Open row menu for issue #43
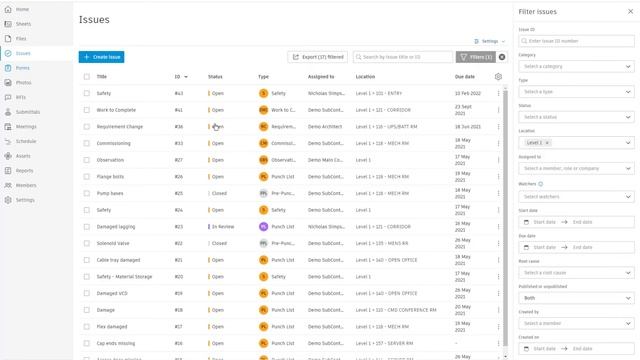 click(498, 93)
